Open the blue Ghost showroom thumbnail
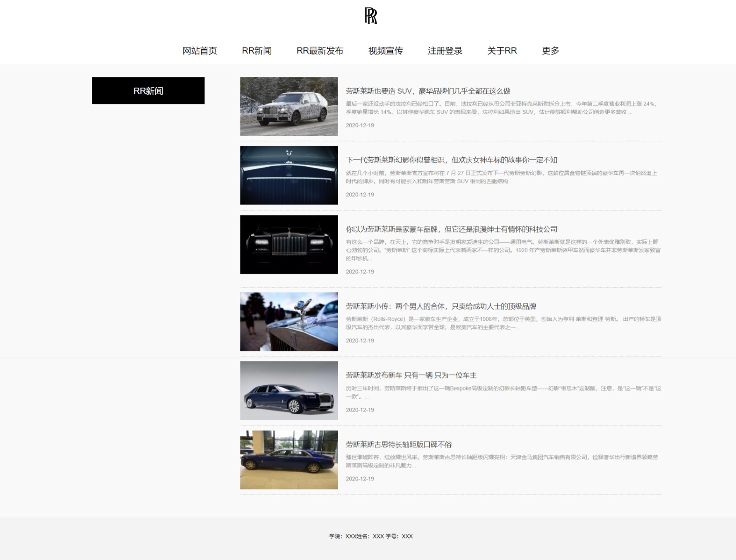The width and height of the screenshot is (736, 560). click(289, 459)
